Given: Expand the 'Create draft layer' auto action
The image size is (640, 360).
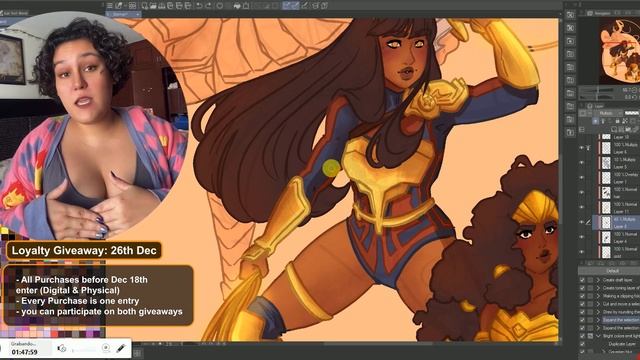Looking at the screenshot, I should coord(598,280).
